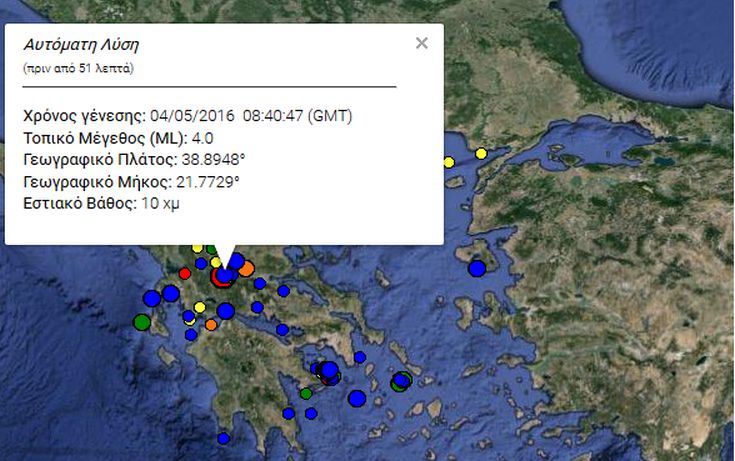Click the yellow marker on the Dardanelles strait
This screenshot has height=461, width=735.
pyautogui.click(x=481, y=153)
